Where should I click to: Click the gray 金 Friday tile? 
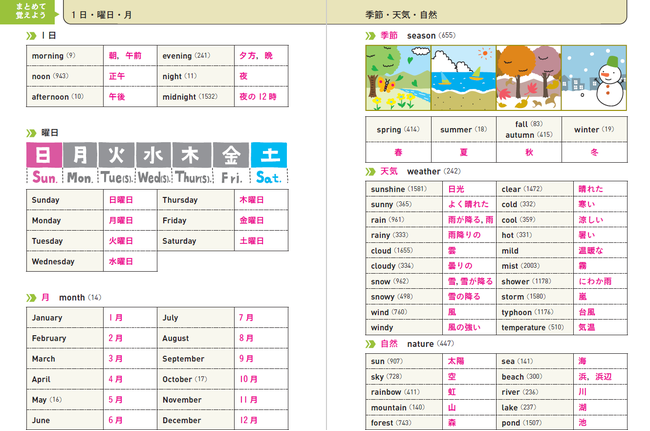click(x=231, y=155)
